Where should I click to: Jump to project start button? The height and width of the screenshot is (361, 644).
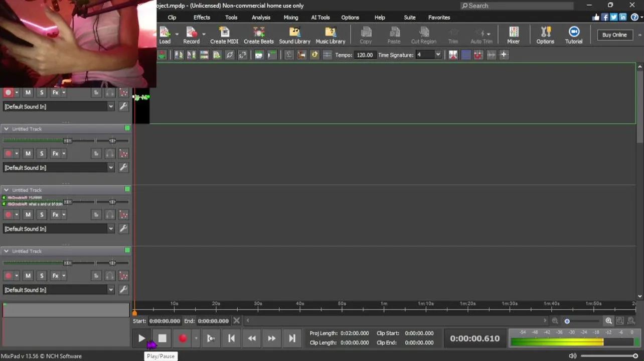[231, 338]
